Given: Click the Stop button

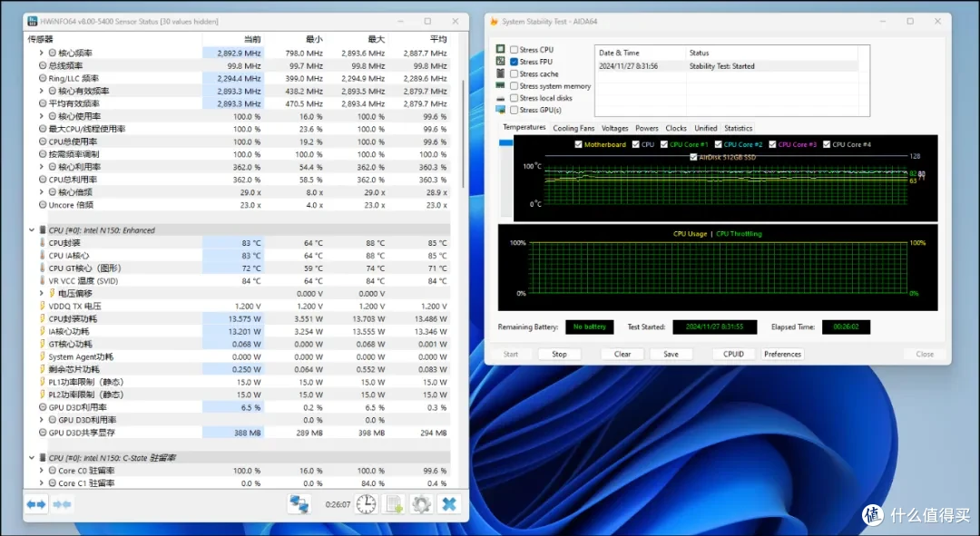Looking at the screenshot, I should (559, 355).
